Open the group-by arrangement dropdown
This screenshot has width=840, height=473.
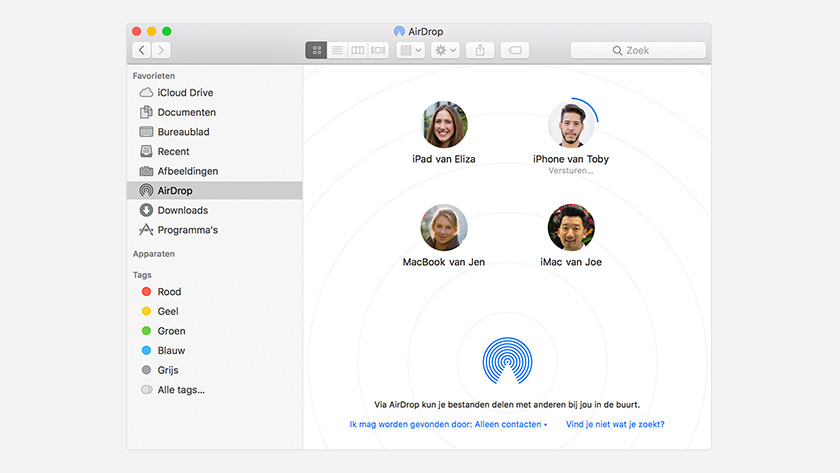point(410,50)
